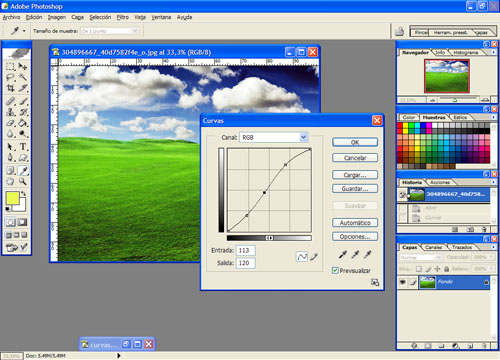The height and width of the screenshot is (360, 500).
Task: Select the Rectangular Marquee tool
Action: coord(10,66)
